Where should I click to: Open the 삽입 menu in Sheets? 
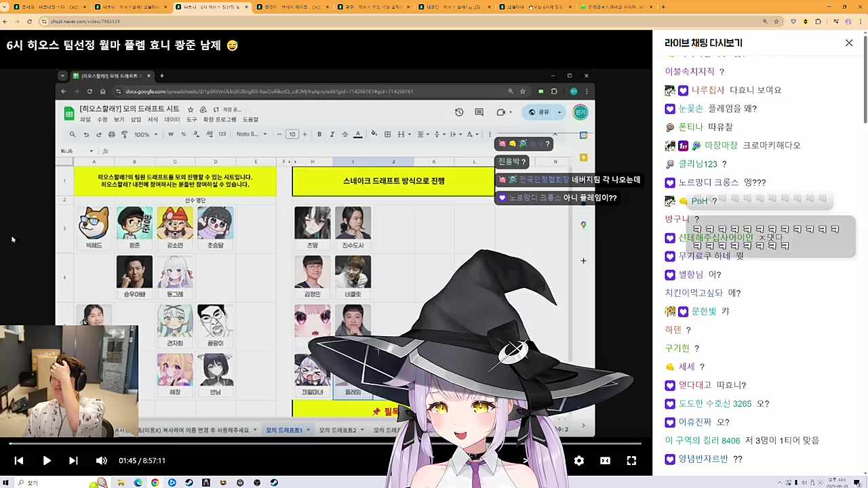[x=136, y=120]
